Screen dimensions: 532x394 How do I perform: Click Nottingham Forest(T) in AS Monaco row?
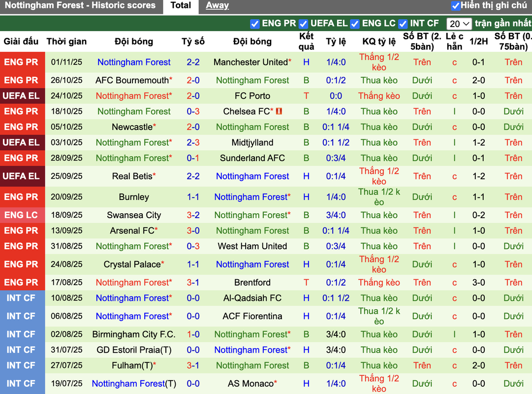pyautogui.click(x=134, y=384)
